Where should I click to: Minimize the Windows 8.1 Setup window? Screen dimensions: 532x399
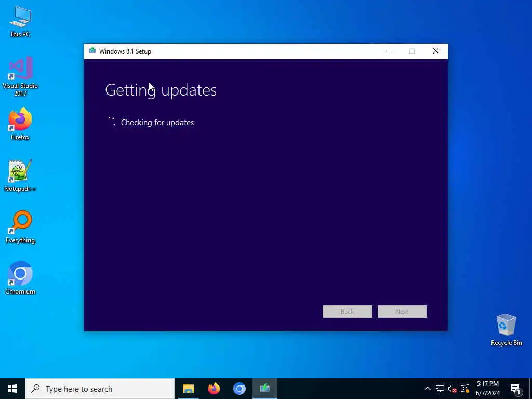[389, 51]
